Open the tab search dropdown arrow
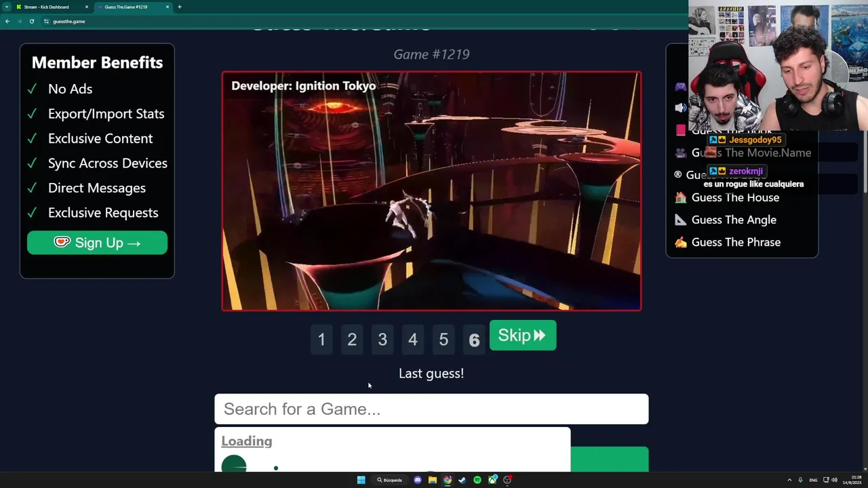 click(7, 7)
